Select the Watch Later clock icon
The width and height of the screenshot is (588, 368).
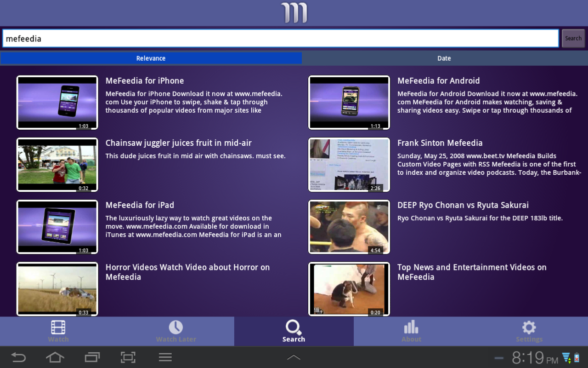pyautogui.click(x=176, y=328)
